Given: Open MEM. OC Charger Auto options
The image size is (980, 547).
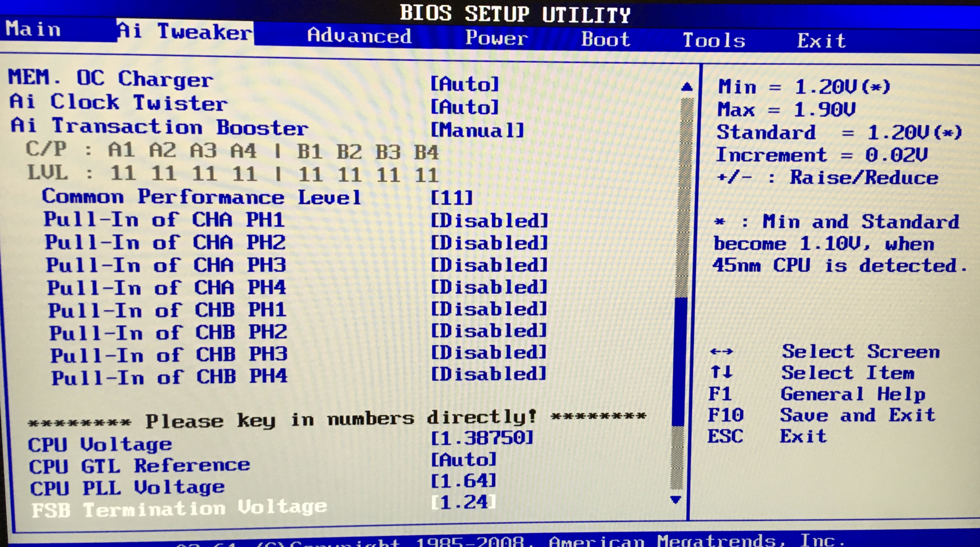Looking at the screenshot, I should click(x=465, y=84).
